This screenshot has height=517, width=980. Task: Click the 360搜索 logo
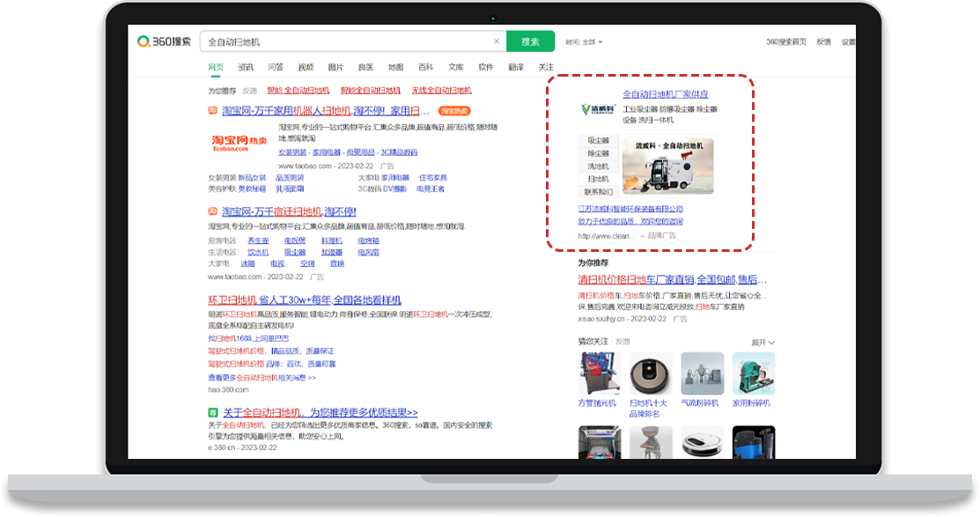(x=165, y=41)
